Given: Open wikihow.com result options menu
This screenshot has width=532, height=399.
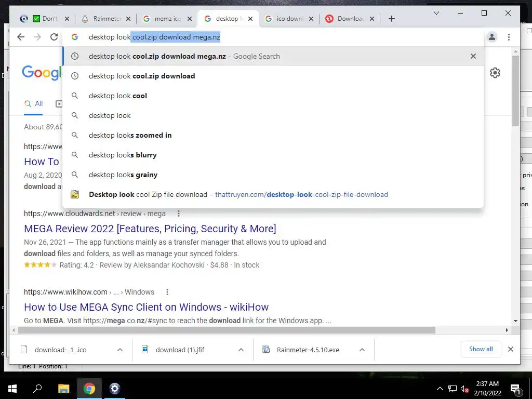Looking at the screenshot, I should 167,292.
